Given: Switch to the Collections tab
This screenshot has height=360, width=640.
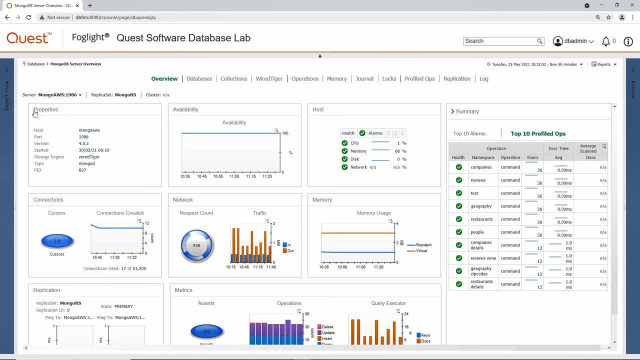Looking at the screenshot, I should tap(234, 79).
